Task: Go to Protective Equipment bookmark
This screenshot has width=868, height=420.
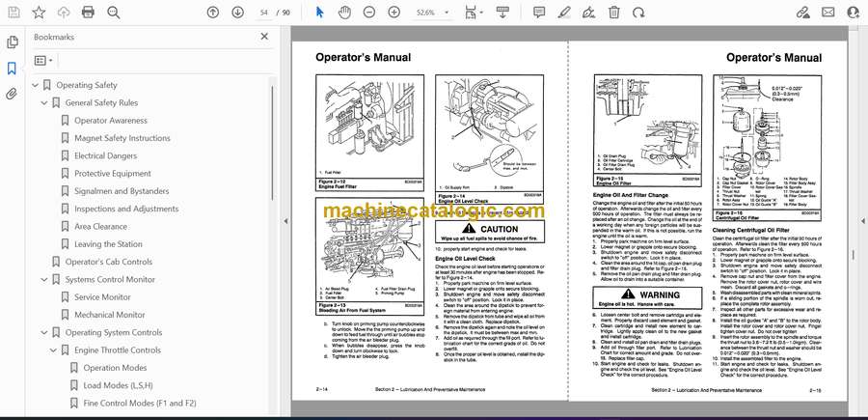Action: (113, 174)
